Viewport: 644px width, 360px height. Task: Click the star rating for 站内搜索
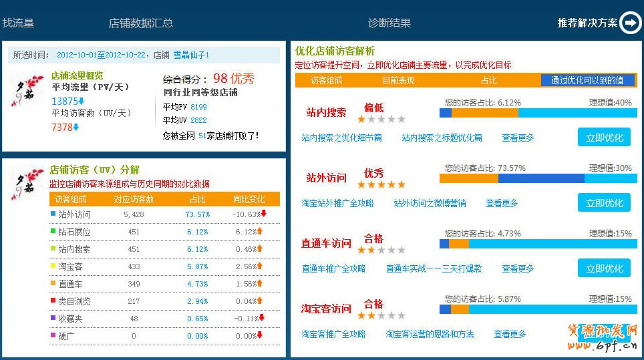pos(381,120)
